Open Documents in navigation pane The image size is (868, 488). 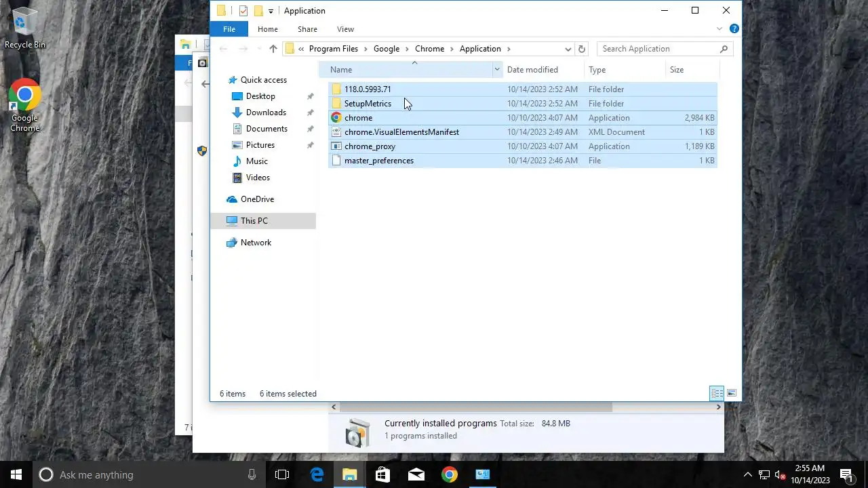[267, 129]
